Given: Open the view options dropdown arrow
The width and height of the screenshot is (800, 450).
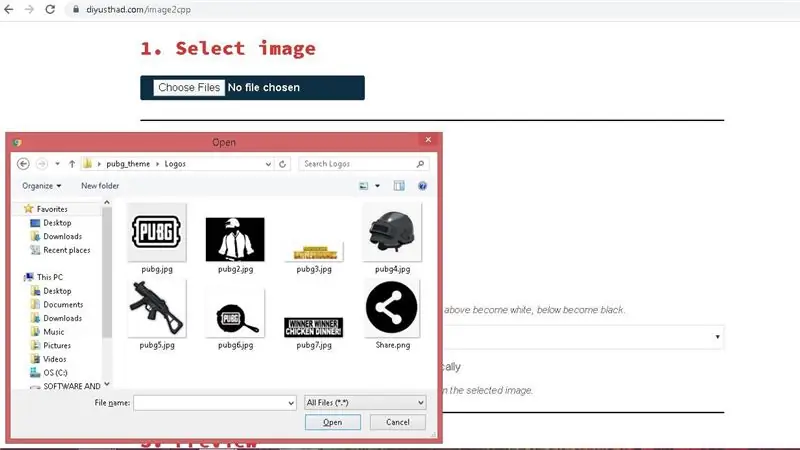Looking at the screenshot, I should click(x=378, y=186).
